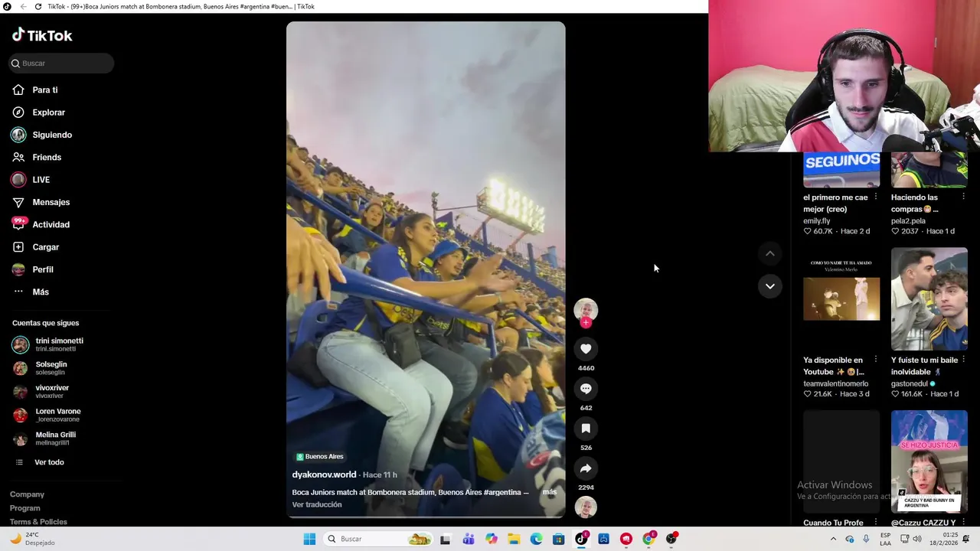Open Microsoft Edge from taskbar
Screen dimensions: 980x551
click(x=537, y=539)
